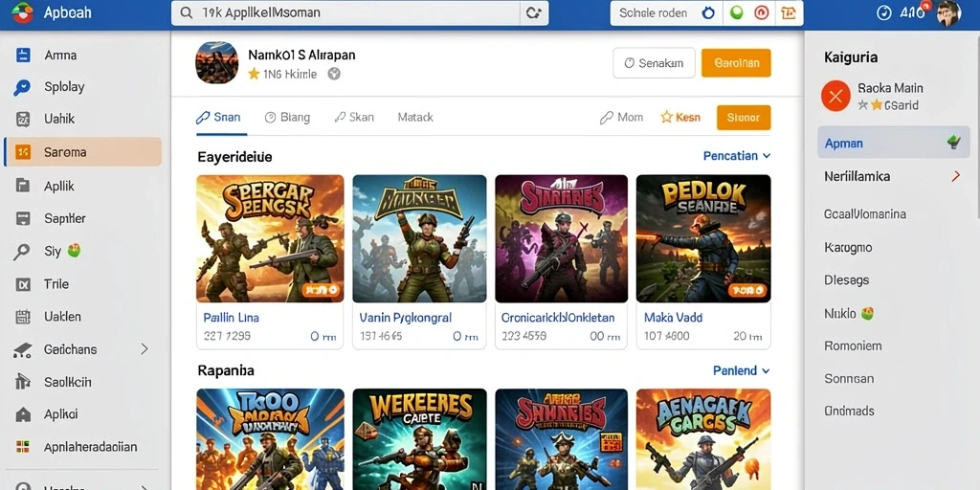Click the Apbeah logo icon
Screen dimensions: 980x490
22,13
